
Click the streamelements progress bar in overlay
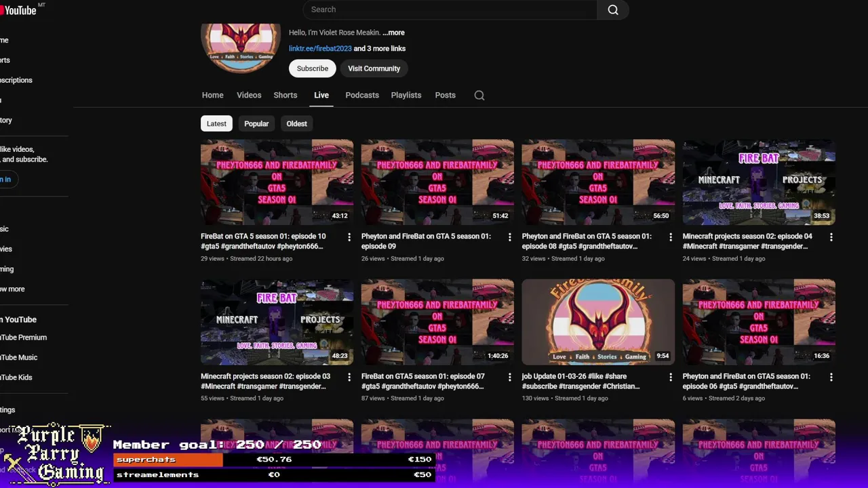[x=274, y=475]
